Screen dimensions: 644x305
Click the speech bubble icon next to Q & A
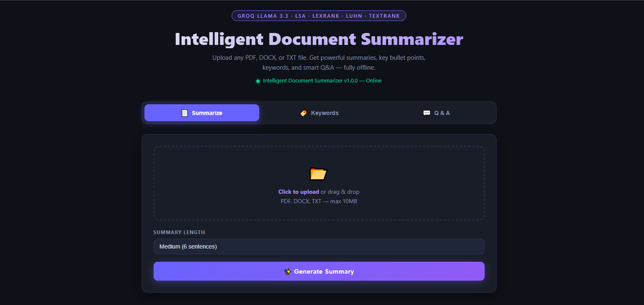click(x=426, y=113)
